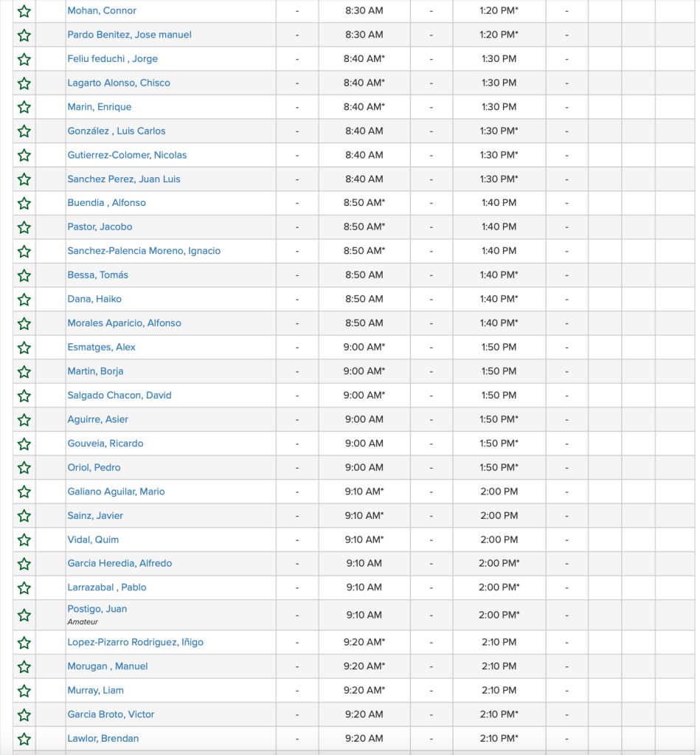Select the player name Nicolas Gutierrez-Colomer
Screen dimensions: 700x755
pos(127,155)
